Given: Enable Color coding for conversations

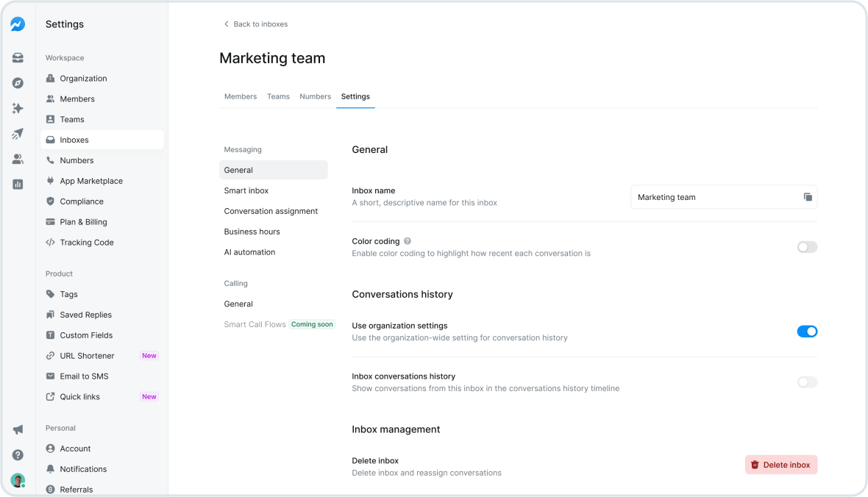Looking at the screenshot, I should coord(806,247).
